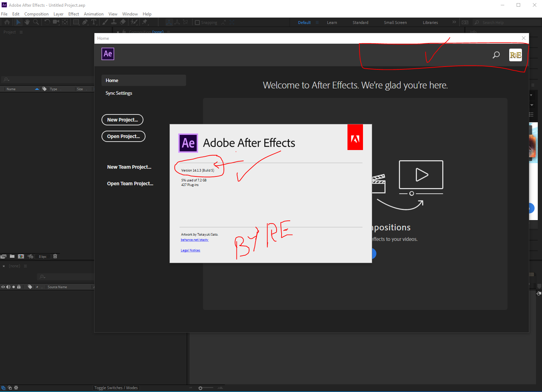Select the Pan Behind anchor point tool

click(65, 22)
